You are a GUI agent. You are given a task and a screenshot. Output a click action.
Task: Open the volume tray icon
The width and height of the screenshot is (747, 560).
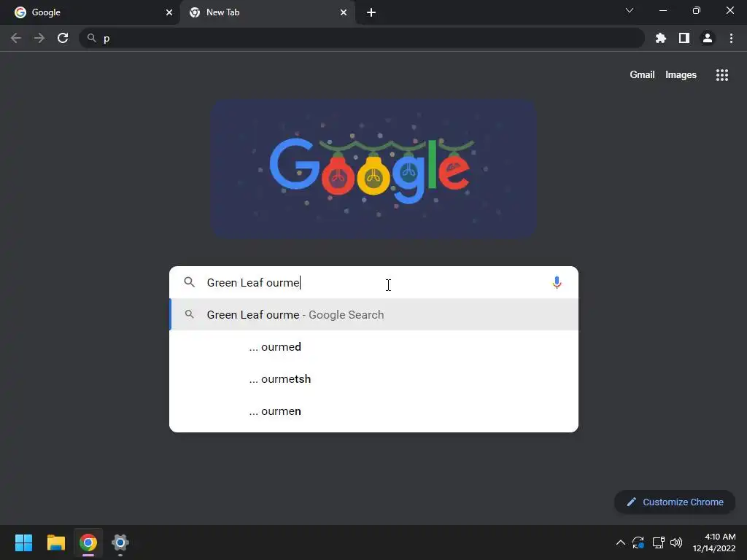coord(676,542)
